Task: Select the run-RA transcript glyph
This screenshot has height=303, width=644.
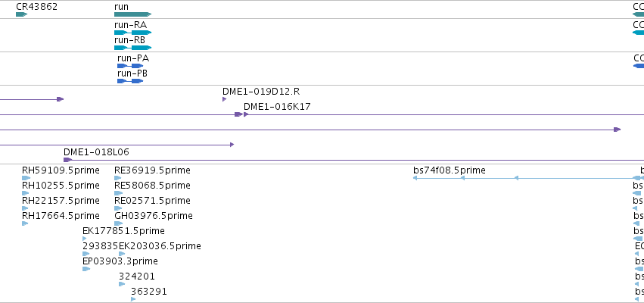Action: [x=132, y=33]
